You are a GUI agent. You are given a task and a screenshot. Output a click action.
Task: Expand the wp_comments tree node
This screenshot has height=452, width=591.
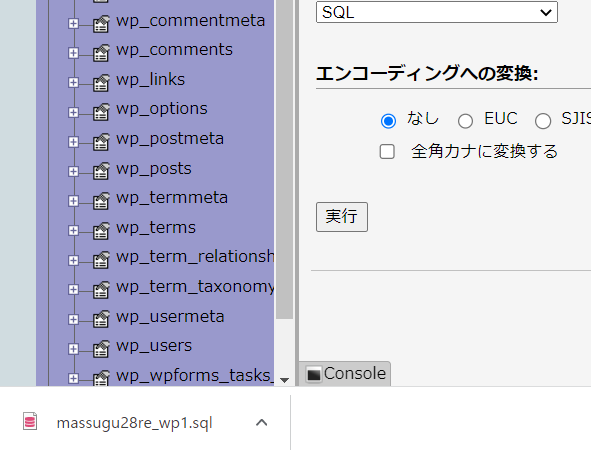[73, 53]
